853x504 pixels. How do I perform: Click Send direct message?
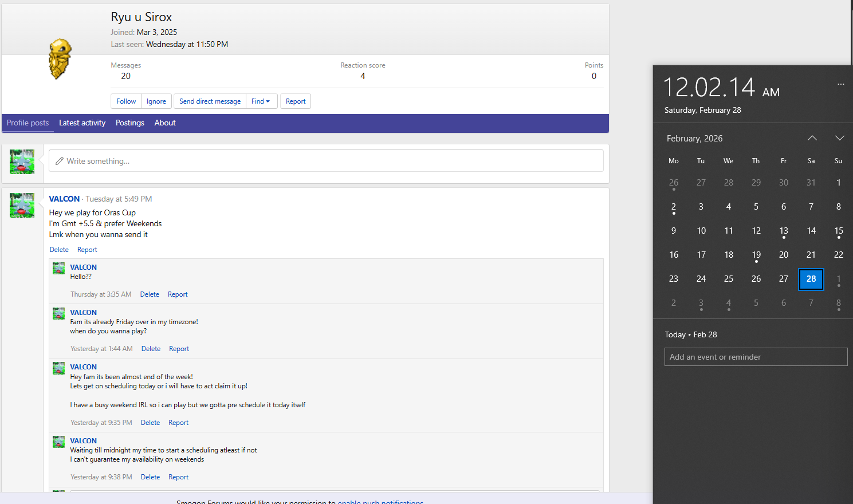click(210, 101)
